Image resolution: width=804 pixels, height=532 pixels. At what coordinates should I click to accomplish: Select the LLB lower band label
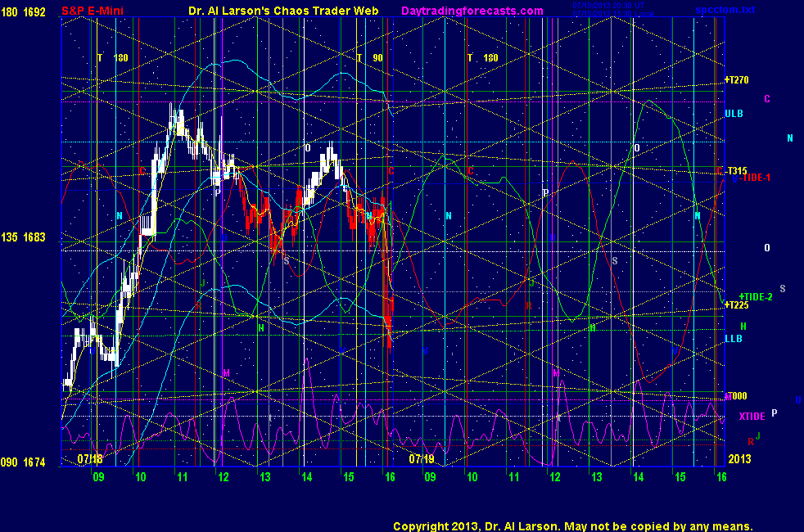[x=734, y=339]
